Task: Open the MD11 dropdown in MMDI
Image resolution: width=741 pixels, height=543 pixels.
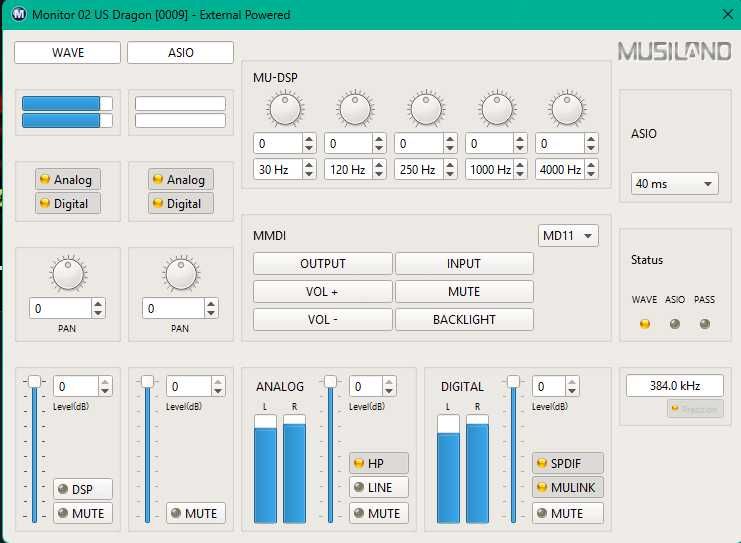Action: [x=568, y=236]
